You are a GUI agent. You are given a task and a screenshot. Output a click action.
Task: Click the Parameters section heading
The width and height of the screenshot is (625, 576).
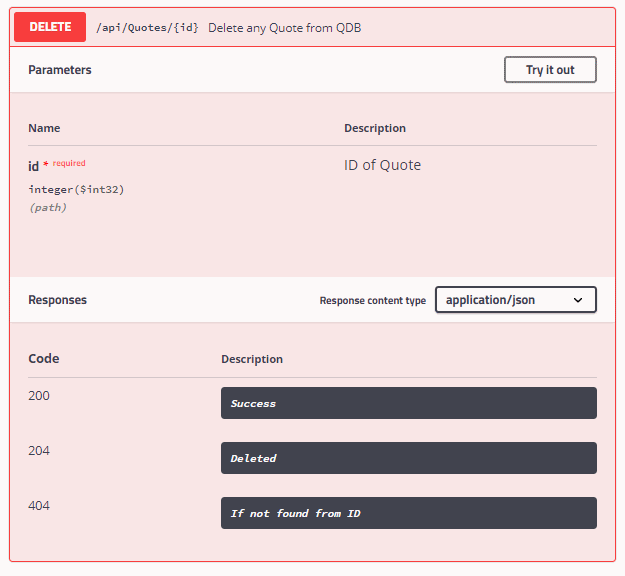pos(60,70)
